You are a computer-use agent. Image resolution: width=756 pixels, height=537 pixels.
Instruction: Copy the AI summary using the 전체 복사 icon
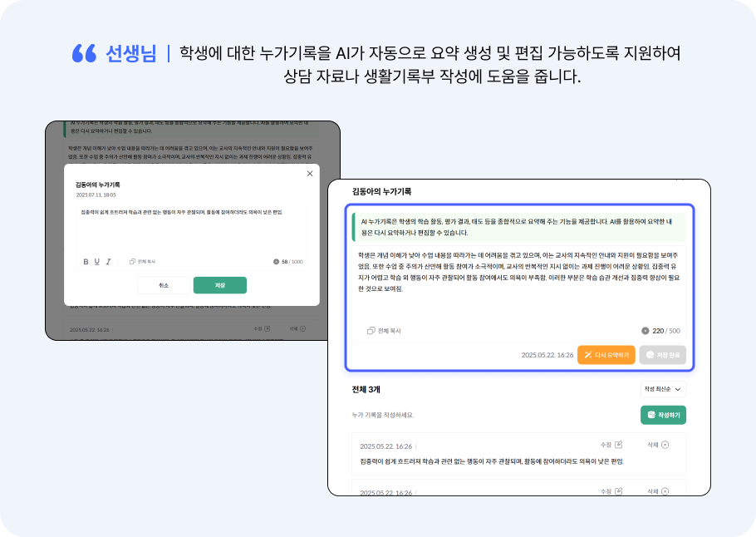(x=370, y=331)
